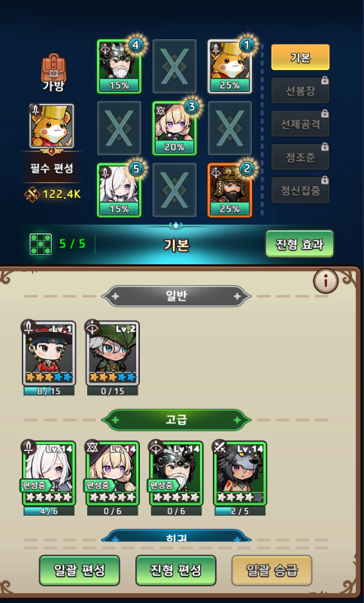This screenshot has height=603, width=364.
Task: Select hamster hero in formation slot 1
Action: pyautogui.click(x=230, y=66)
